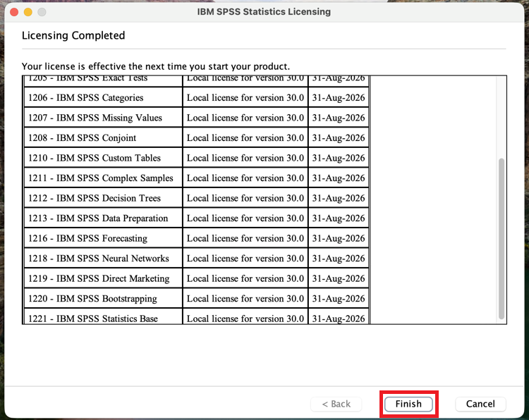Screen dimensions: 529x420
Task: Click the yellow minimize window button
Action: 28,12
